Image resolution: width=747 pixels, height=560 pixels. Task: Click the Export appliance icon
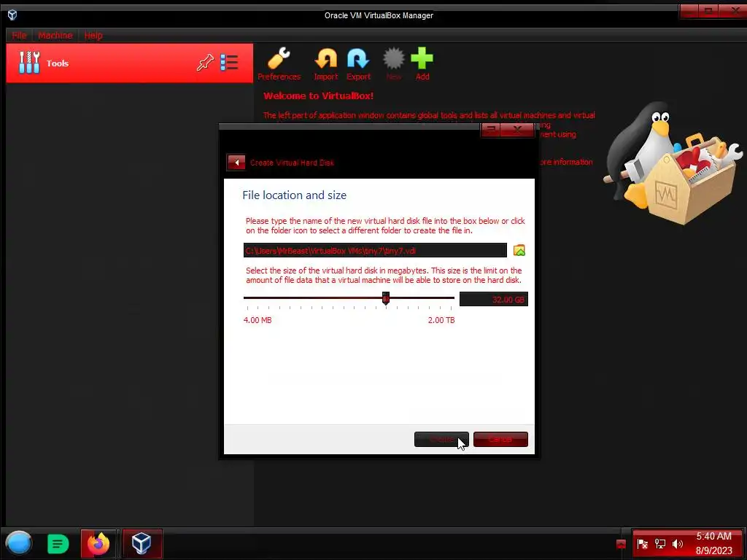358,64
